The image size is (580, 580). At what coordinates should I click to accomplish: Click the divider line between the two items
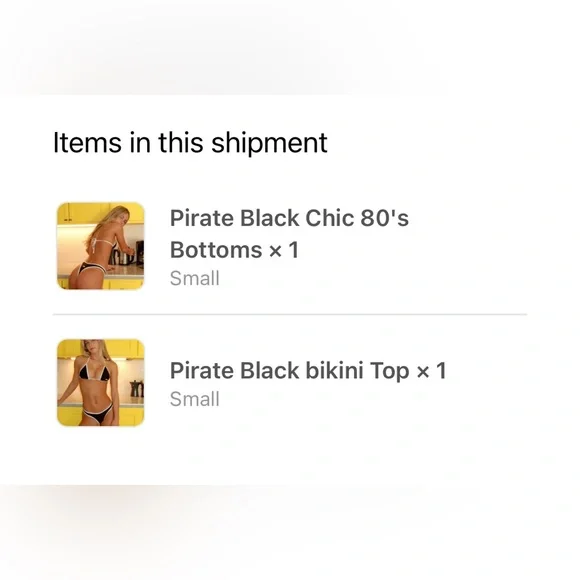[x=290, y=314]
